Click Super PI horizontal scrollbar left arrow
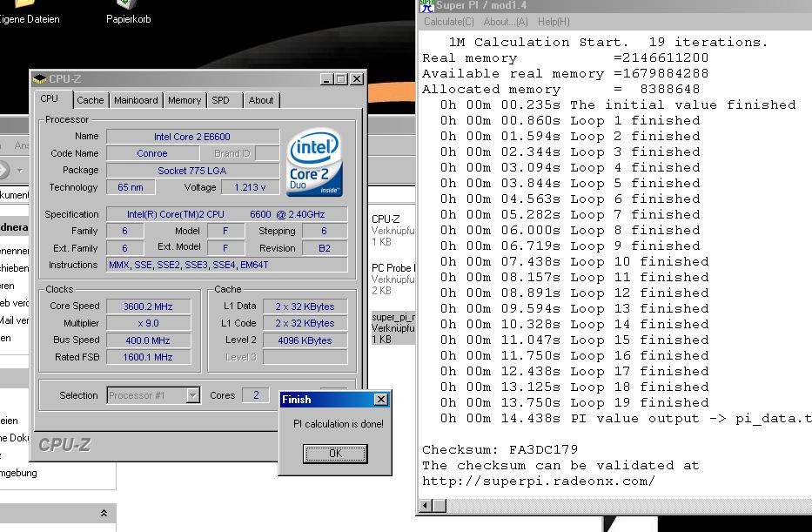The height and width of the screenshot is (532, 812). (x=426, y=505)
